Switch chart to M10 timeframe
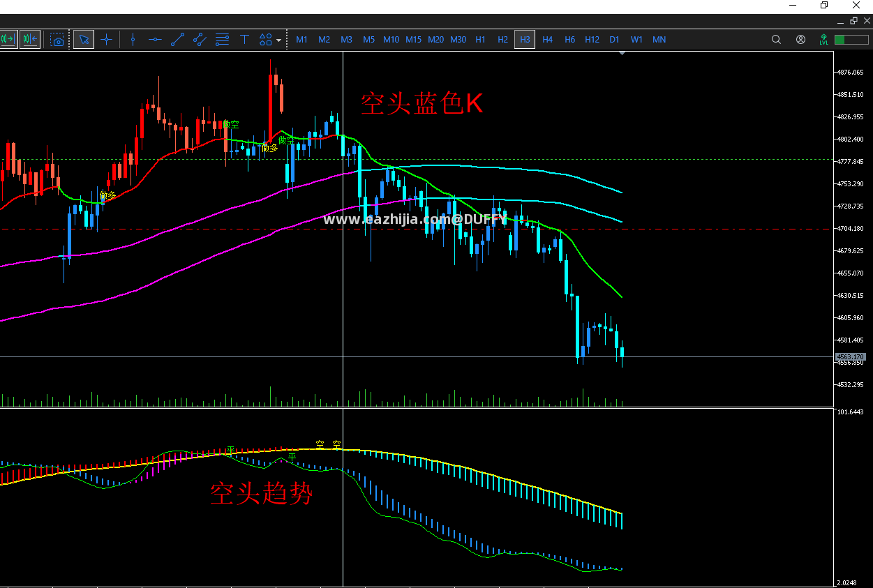The width and height of the screenshot is (873, 588). pos(391,40)
